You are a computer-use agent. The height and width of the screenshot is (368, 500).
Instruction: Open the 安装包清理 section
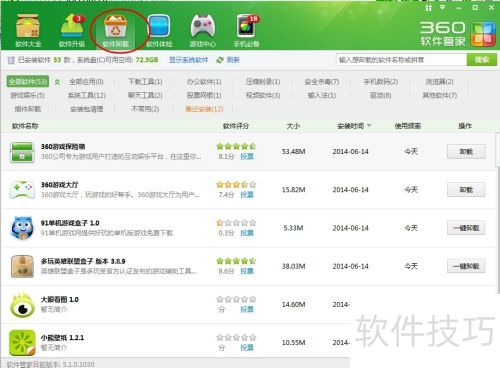click(87, 109)
